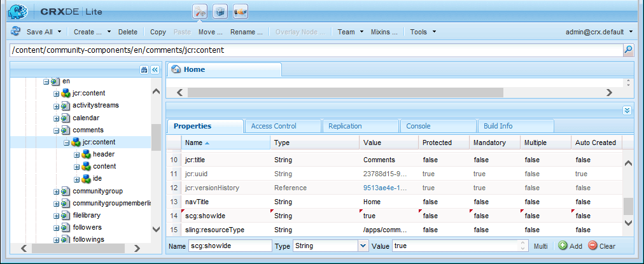Click the refresh icon beside Save All

pos(16,31)
